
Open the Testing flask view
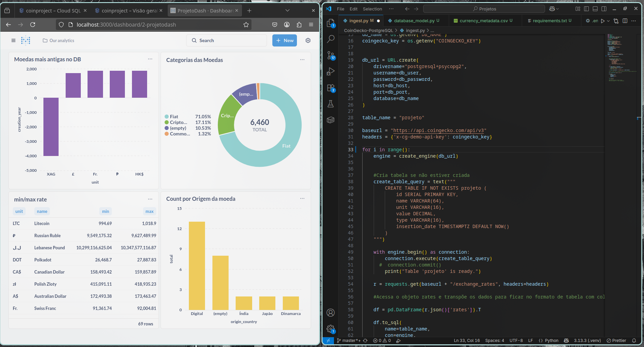coord(331,104)
